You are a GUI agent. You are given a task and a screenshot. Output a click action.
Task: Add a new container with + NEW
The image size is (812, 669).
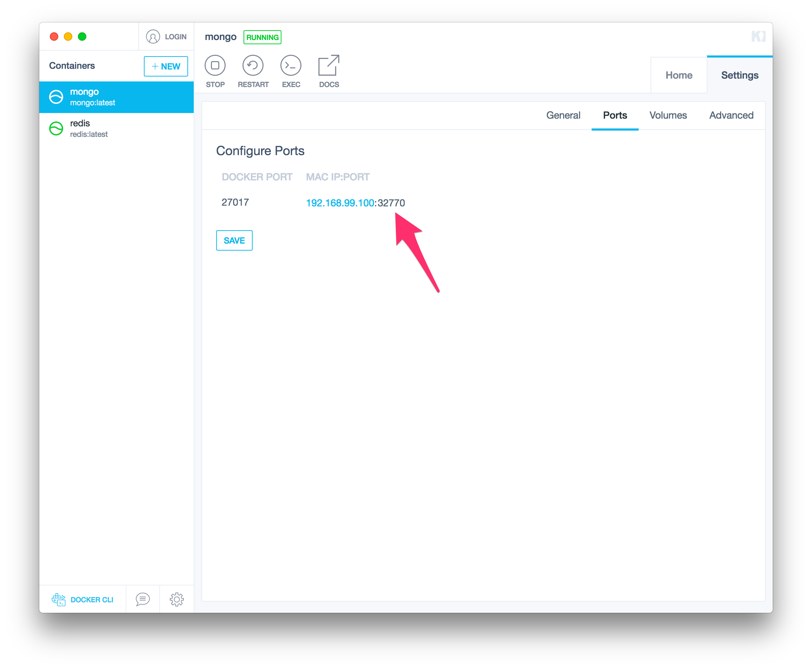pos(165,65)
